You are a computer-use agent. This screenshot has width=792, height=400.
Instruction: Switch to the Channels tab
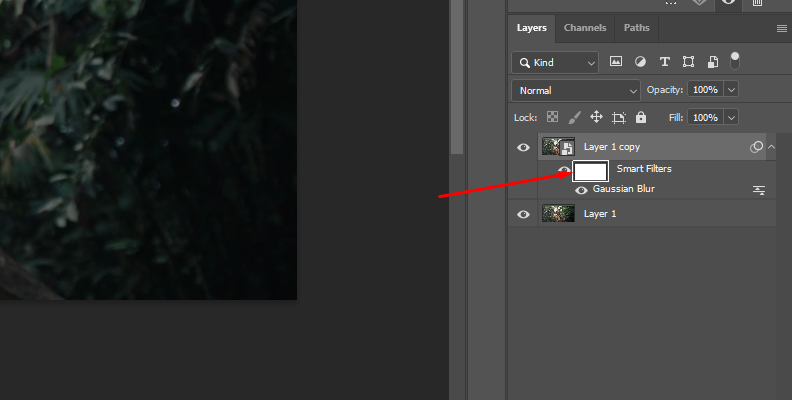click(585, 28)
